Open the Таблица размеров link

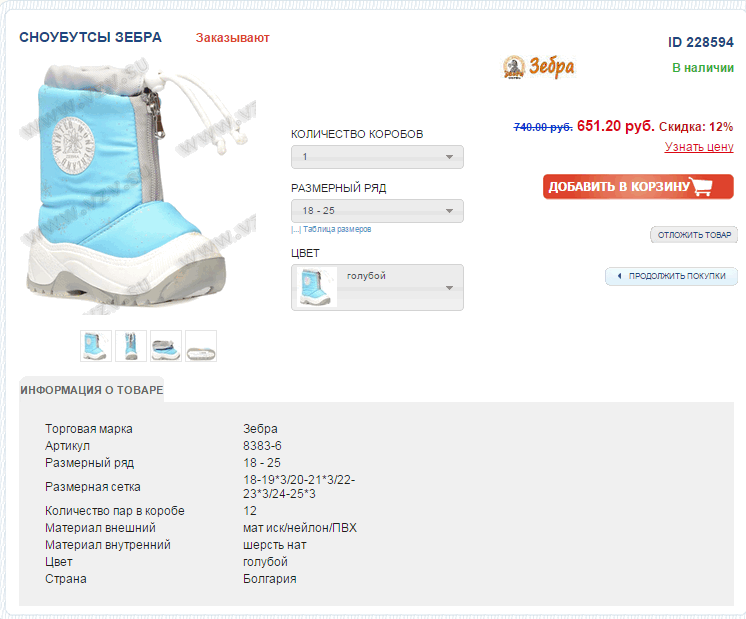[x=337, y=229]
